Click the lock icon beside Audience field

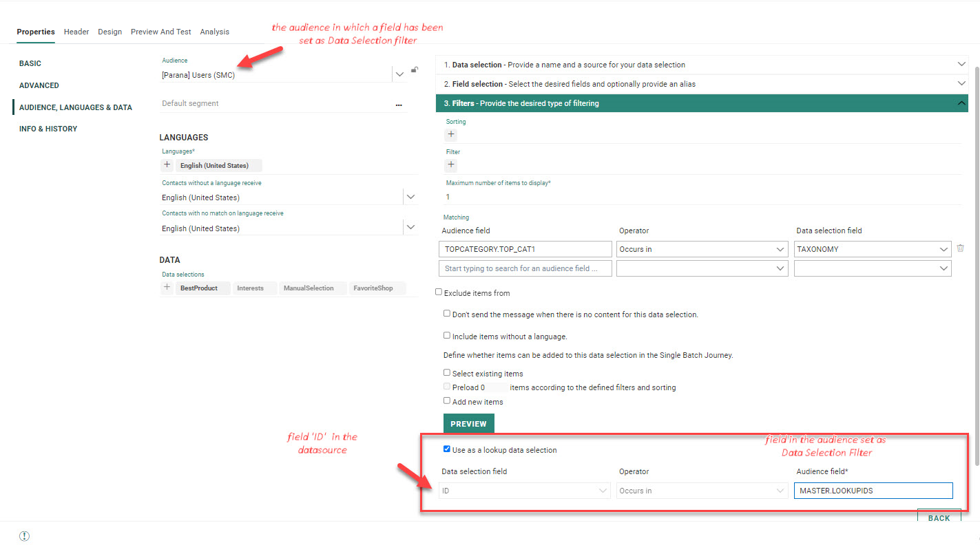pos(414,70)
